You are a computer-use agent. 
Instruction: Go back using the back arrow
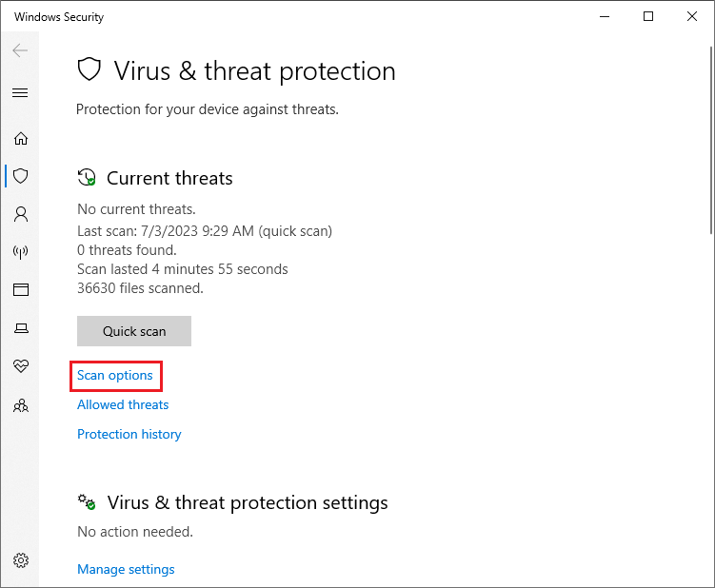coord(20,50)
